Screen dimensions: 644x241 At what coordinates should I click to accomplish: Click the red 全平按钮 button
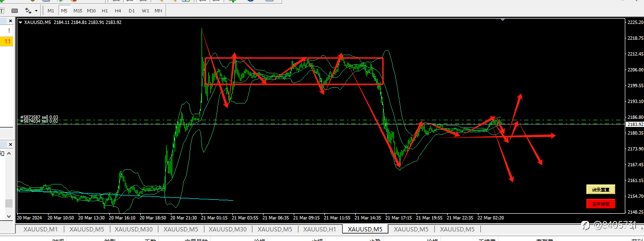pos(600,204)
